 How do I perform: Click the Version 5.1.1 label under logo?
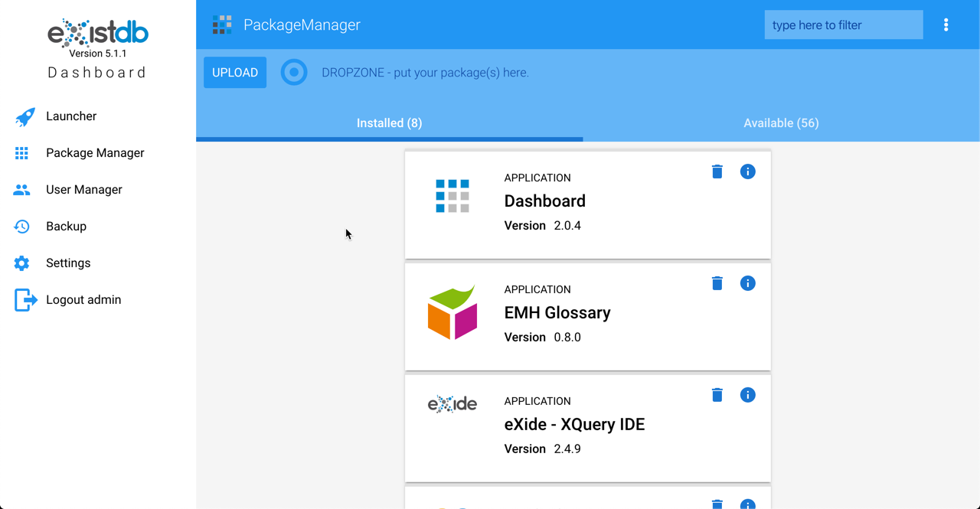(98, 54)
